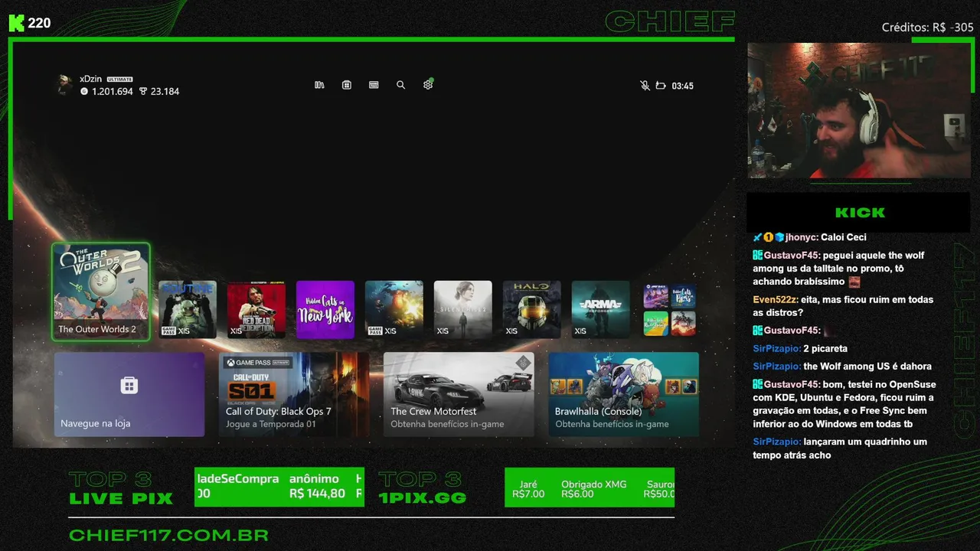Click the 220 viewer count

(39, 23)
